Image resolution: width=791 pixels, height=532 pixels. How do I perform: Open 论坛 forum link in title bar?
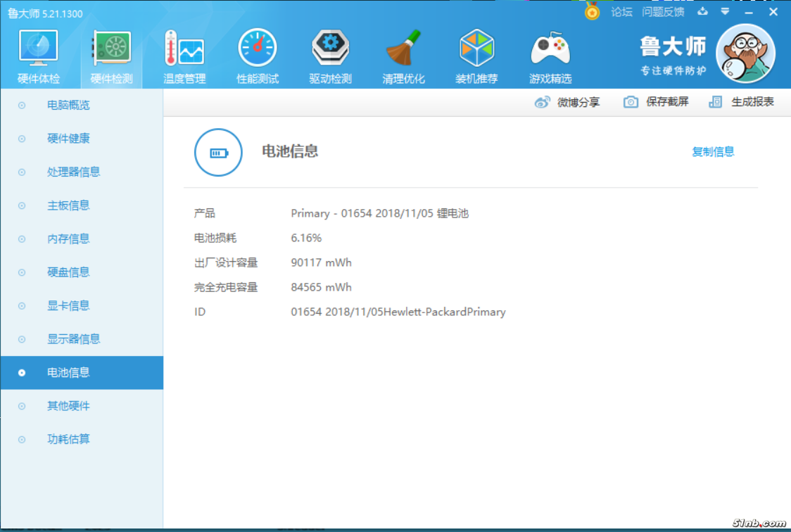click(621, 12)
